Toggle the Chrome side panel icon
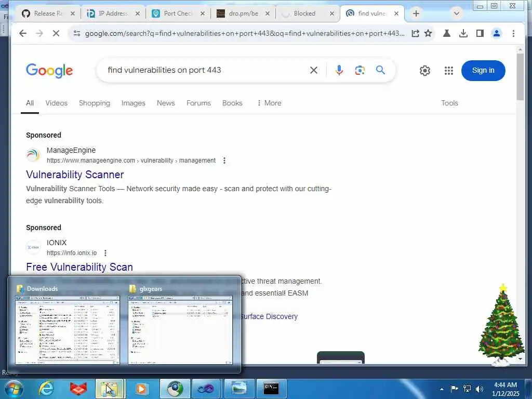Image resolution: width=532 pixels, height=399 pixels. [480, 33]
